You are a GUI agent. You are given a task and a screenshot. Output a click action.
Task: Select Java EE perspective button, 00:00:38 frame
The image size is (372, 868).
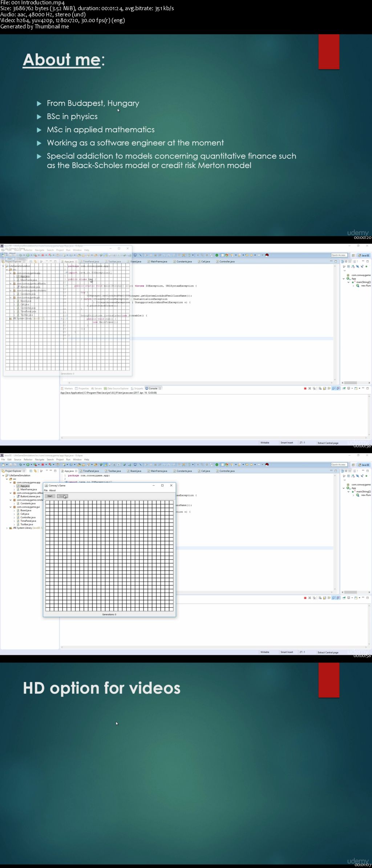click(x=364, y=255)
